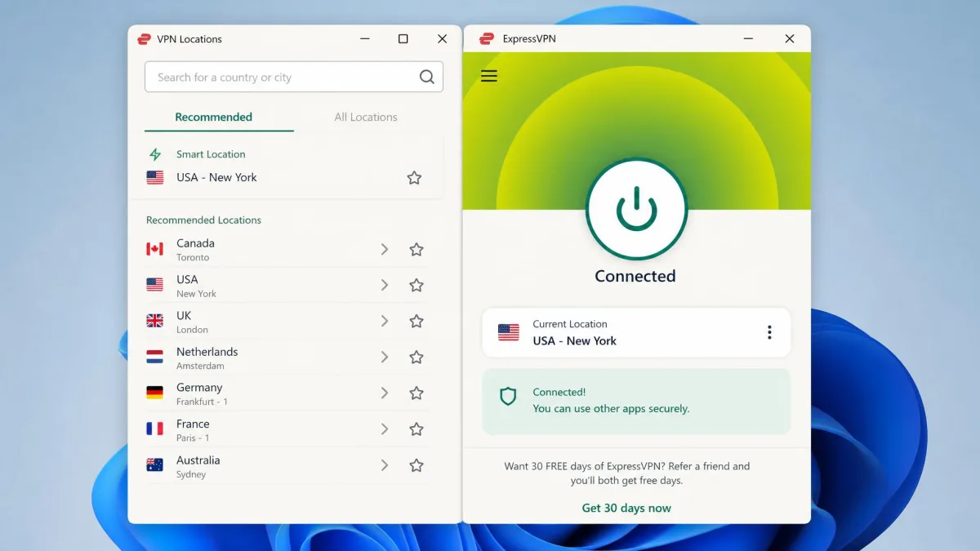Click the UK flag icon
Image resolution: width=980 pixels, height=551 pixels.
(x=155, y=322)
